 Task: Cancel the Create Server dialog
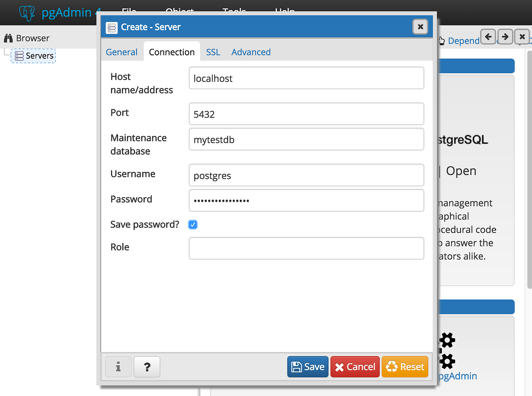[x=355, y=367]
